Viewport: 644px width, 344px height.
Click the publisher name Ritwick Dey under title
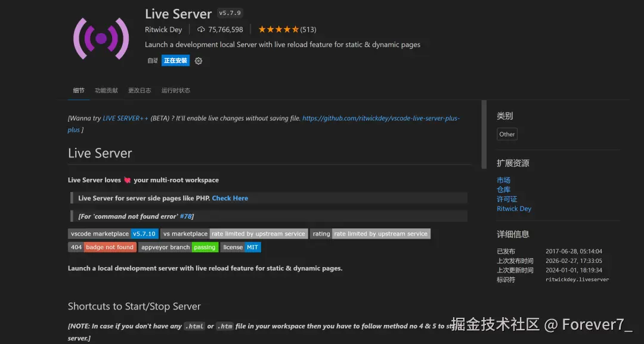pyautogui.click(x=163, y=30)
